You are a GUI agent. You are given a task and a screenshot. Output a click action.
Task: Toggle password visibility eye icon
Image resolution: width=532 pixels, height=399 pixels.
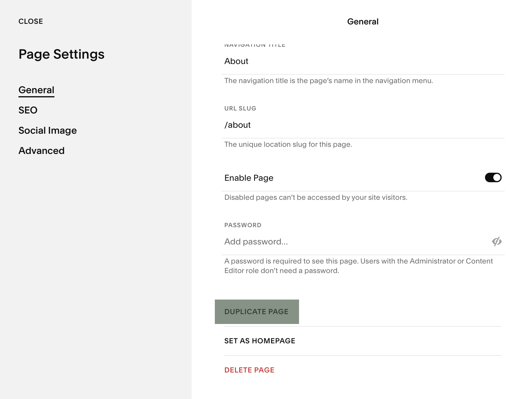click(x=497, y=241)
